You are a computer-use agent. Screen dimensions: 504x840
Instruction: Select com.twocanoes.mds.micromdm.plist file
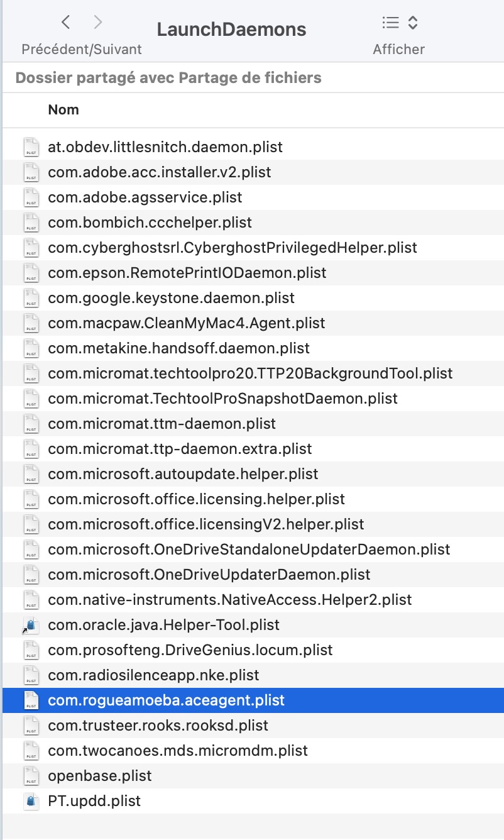pos(178,751)
